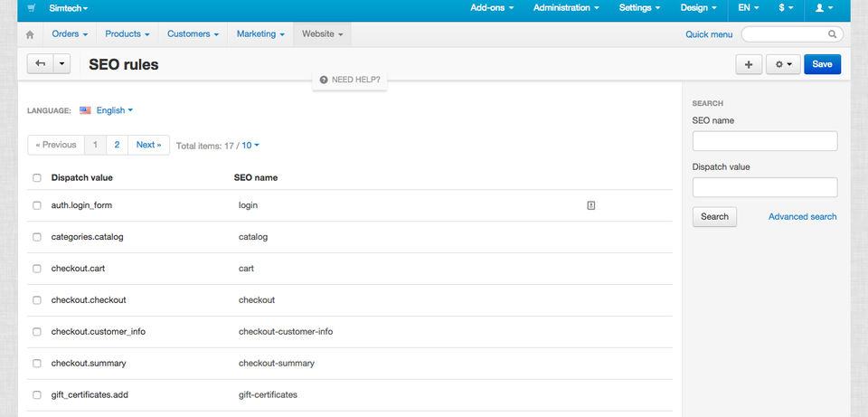Click the Search button in sidebar
The width and height of the screenshot is (868, 417).
coord(714,216)
